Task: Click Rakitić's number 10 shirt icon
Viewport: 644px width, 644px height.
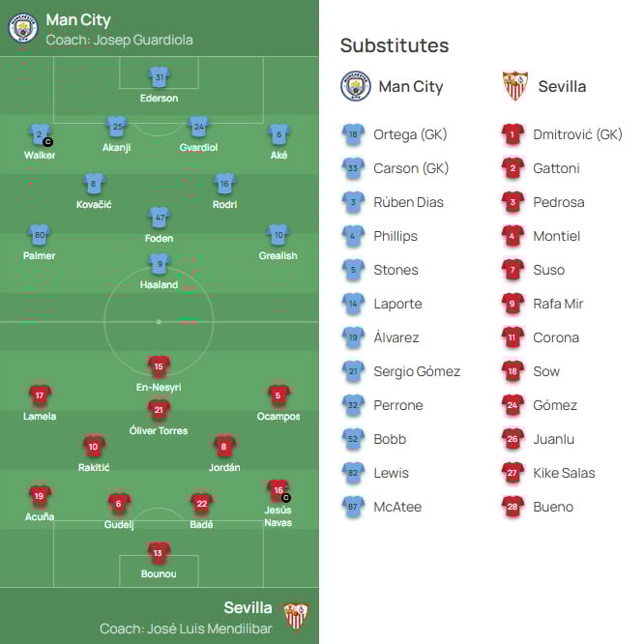Action: 93,447
